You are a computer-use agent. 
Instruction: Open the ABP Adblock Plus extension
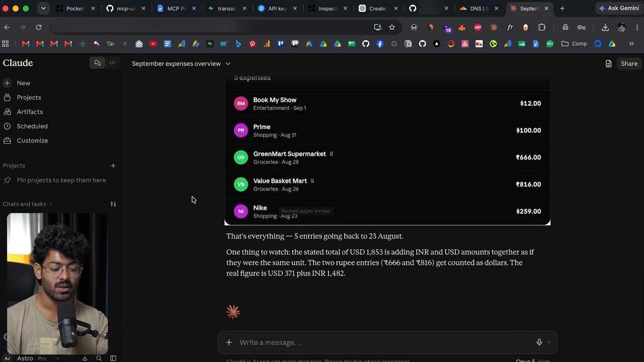(478, 28)
